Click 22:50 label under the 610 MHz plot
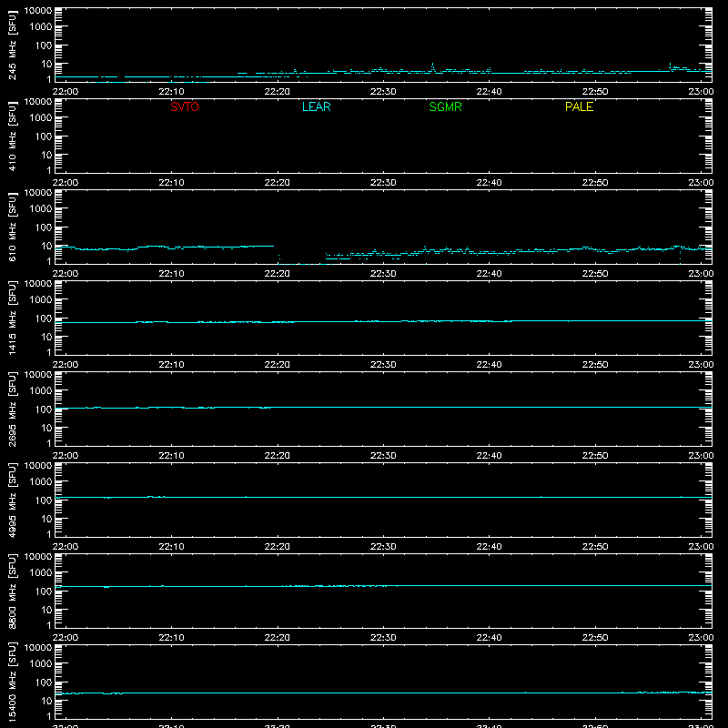This screenshot has height=728, width=728. pos(595,274)
